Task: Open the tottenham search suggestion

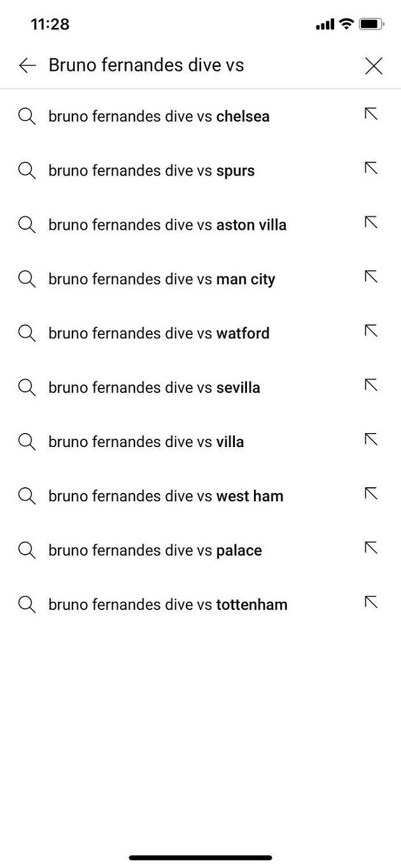Action: click(x=167, y=604)
